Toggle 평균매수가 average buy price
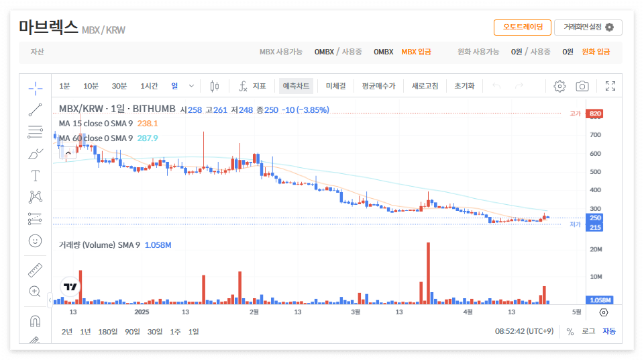644x360 pixels. [x=378, y=86]
